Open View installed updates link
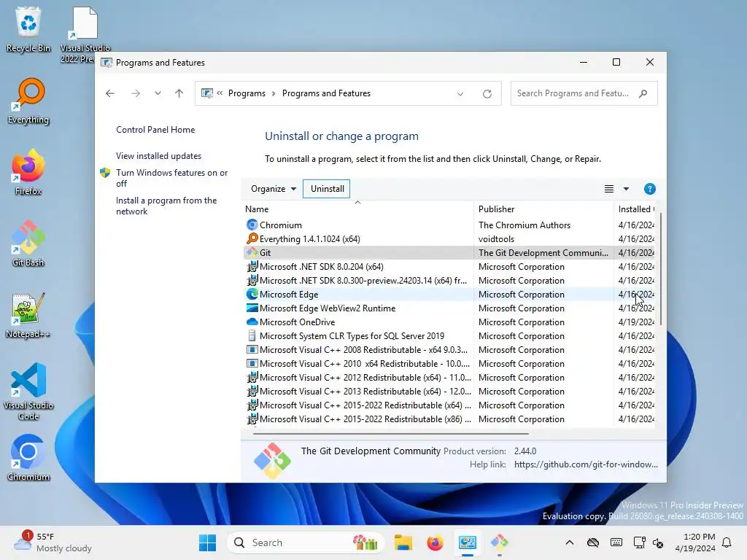The width and height of the screenshot is (747, 560). coord(158,156)
